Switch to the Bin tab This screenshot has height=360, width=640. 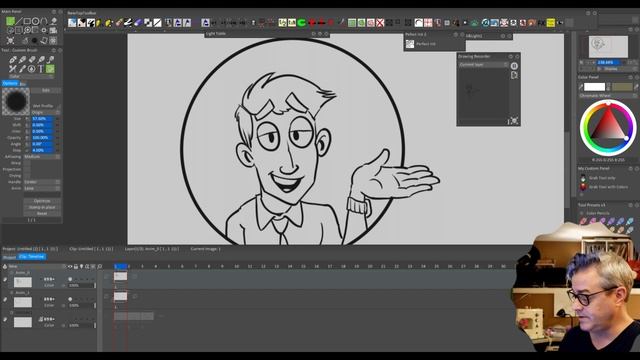pos(23,84)
